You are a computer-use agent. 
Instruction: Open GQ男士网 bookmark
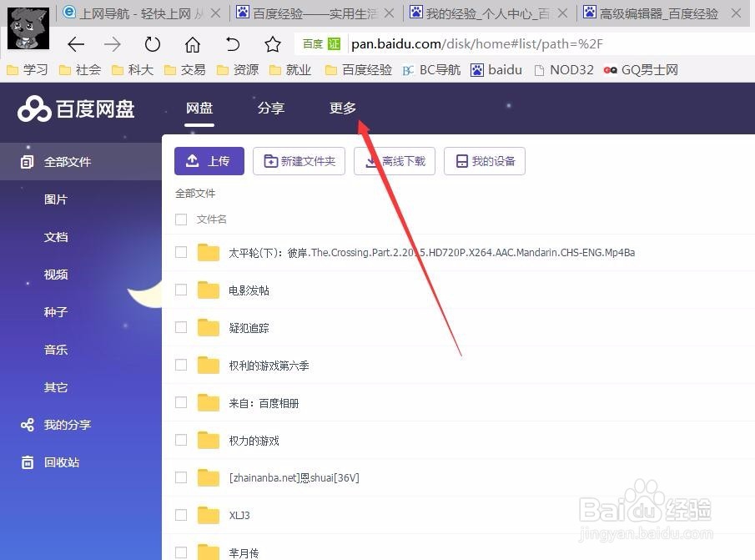(641, 70)
